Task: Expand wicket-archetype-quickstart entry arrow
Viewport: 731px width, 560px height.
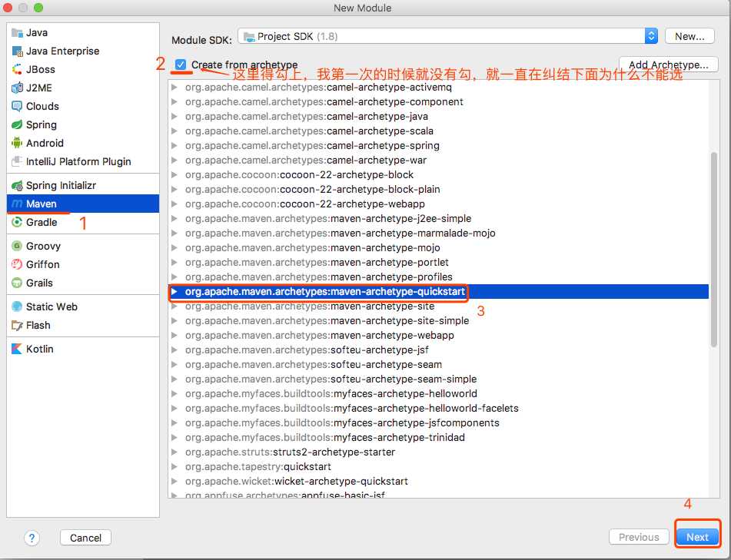Action: pos(174,482)
